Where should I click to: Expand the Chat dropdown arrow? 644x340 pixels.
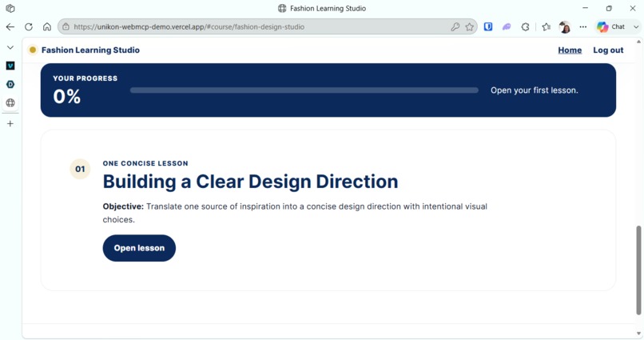pyautogui.click(x=636, y=26)
